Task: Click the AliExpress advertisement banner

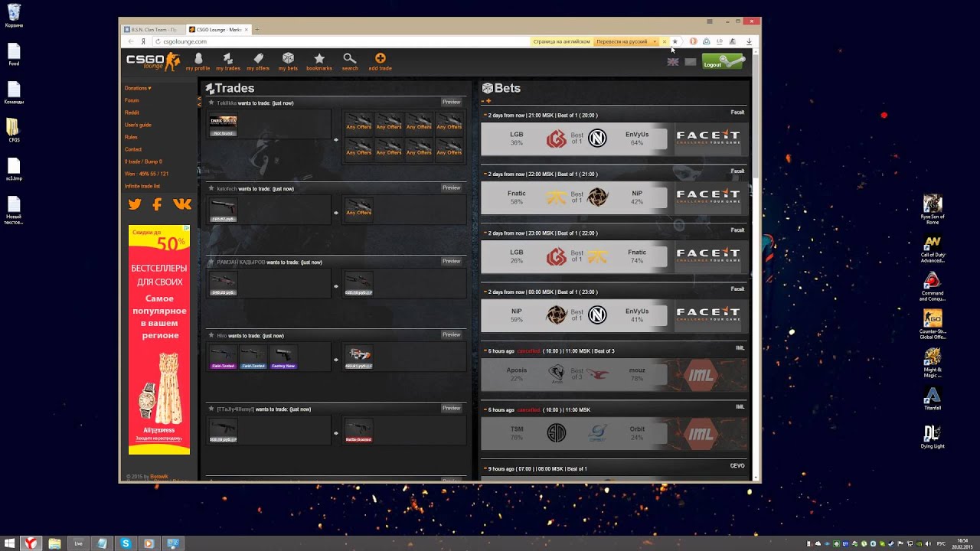Action: click(159, 339)
